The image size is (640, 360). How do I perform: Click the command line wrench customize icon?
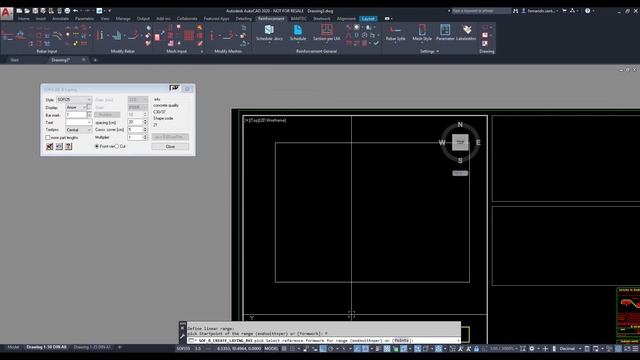(182, 336)
